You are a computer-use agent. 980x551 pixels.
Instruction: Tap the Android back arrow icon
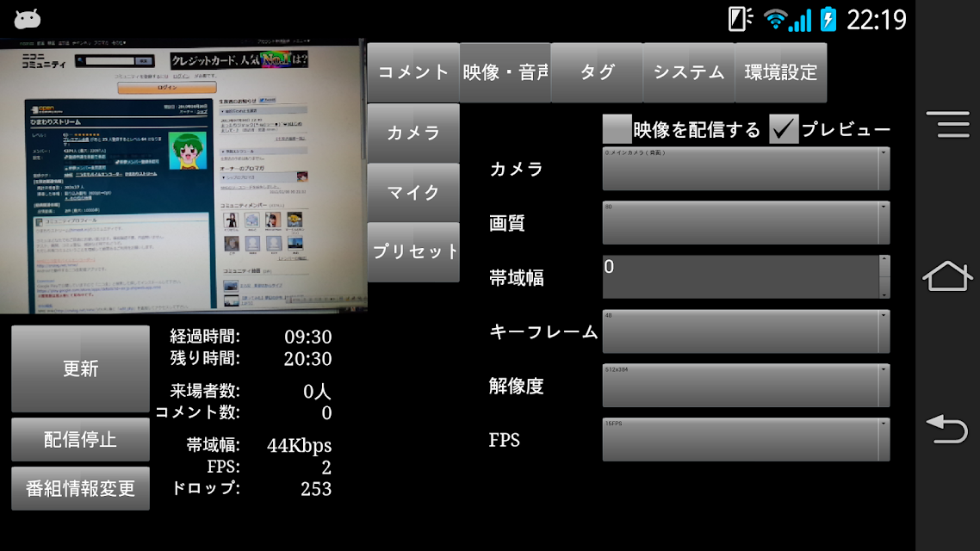tap(947, 430)
